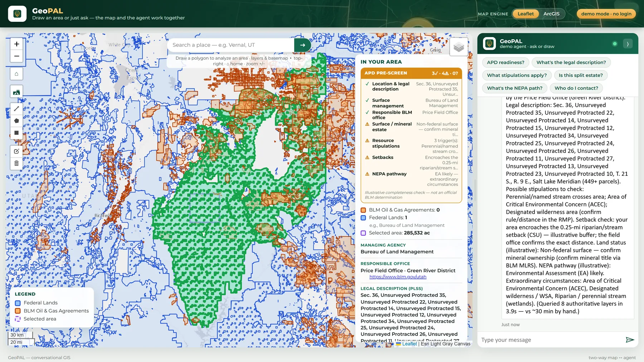Collapse the GeoPAL chat panel
Viewport: 644px width, 362px height.
[x=628, y=44]
